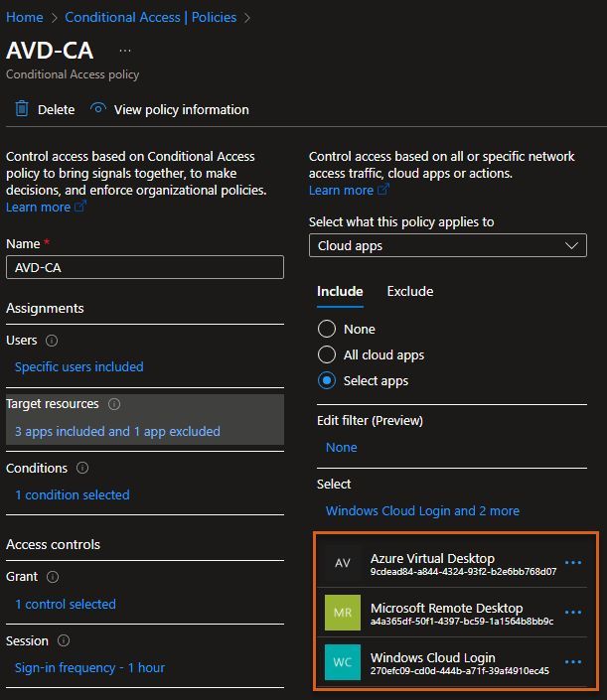Open the more options for Microsoft Remote Desktop
607x700 pixels.
click(x=573, y=613)
